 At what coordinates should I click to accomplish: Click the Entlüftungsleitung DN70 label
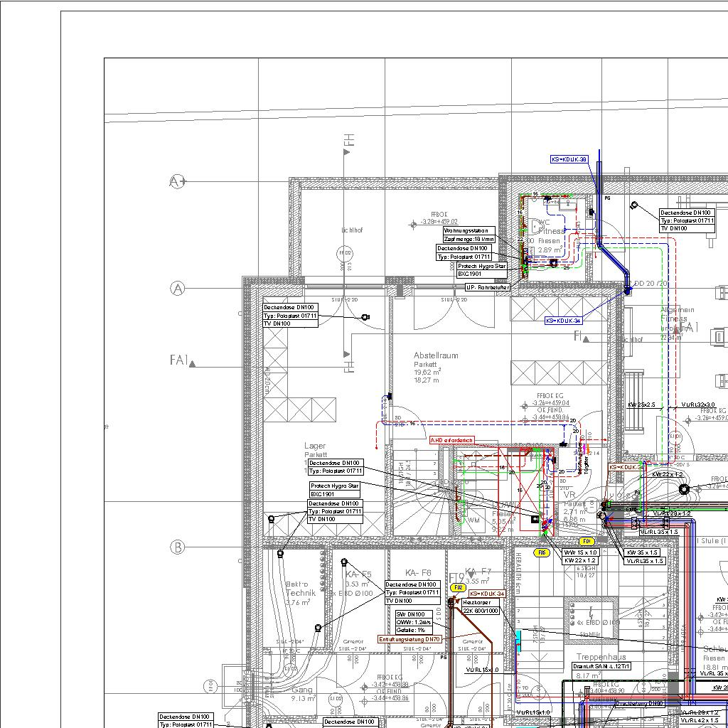pyautogui.click(x=410, y=639)
